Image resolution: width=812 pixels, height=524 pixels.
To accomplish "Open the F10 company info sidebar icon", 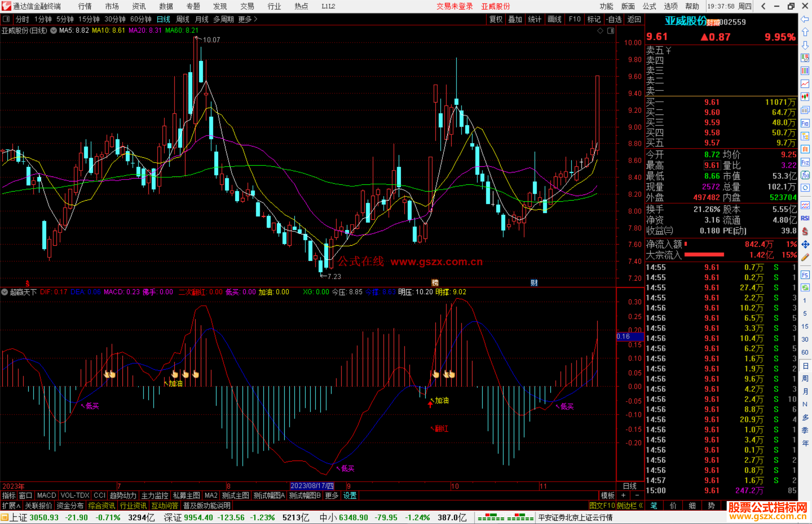I will [805, 123].
